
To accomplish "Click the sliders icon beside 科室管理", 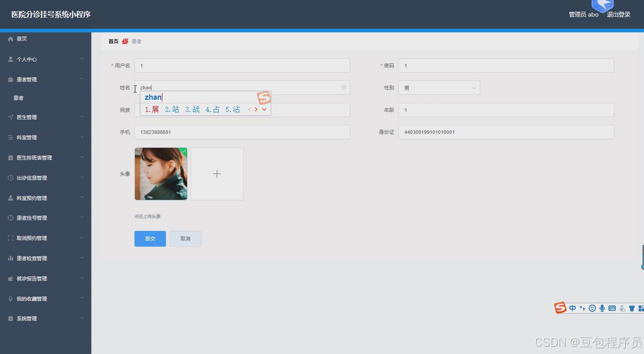I will coord(11,137).
